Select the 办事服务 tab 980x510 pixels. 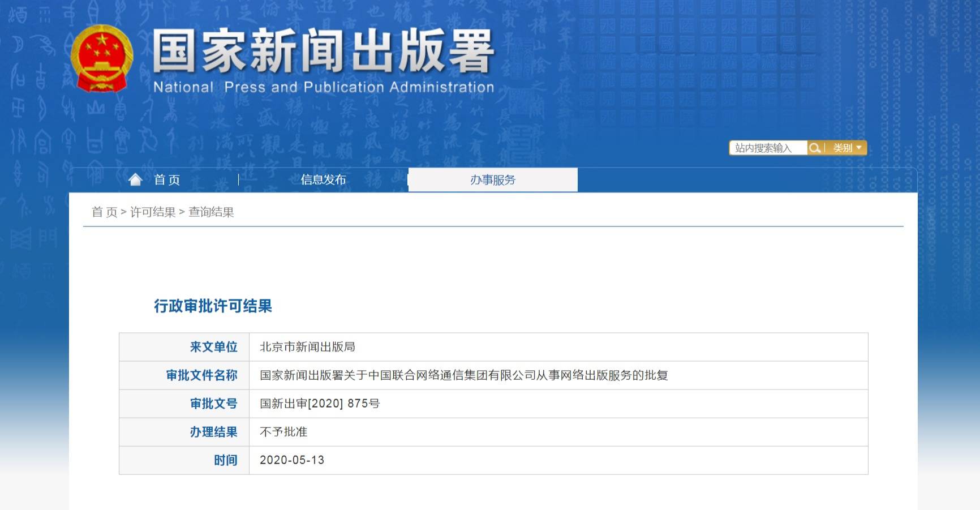point(492,180)
